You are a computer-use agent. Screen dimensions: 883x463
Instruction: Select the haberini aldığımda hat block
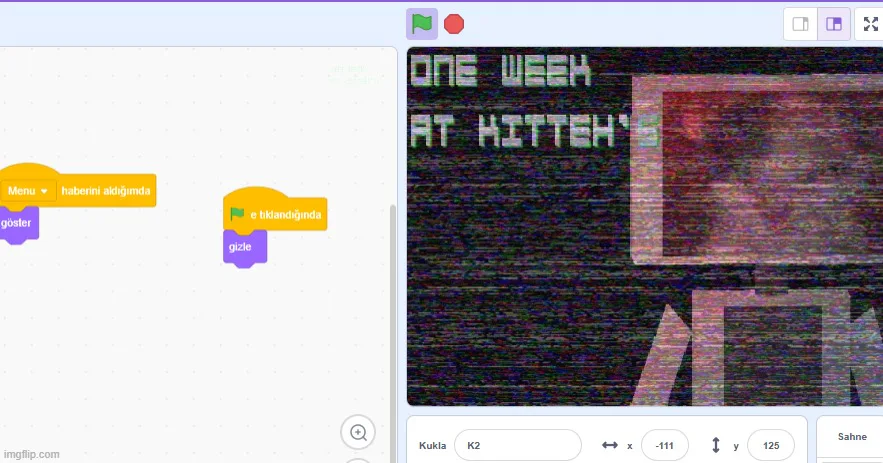105,190
